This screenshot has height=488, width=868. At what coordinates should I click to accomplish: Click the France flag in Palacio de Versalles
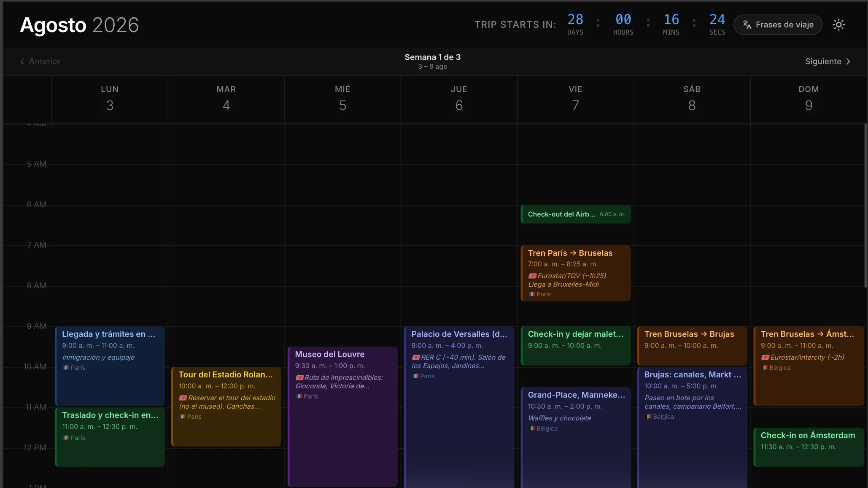click(415, 376)
